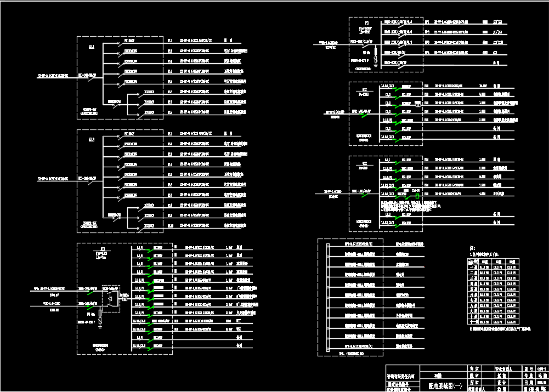Select the 注: notes heading

coord(472,248)
